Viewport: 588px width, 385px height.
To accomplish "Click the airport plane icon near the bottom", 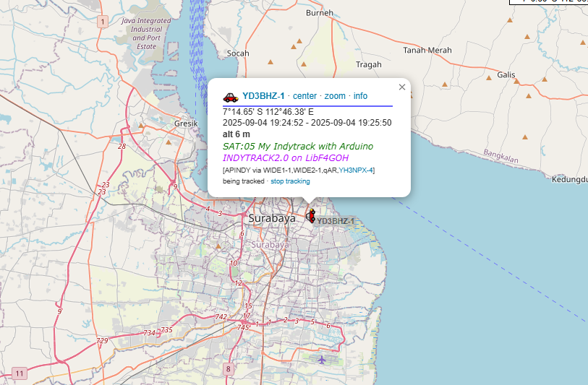I will tap(322, 359).
